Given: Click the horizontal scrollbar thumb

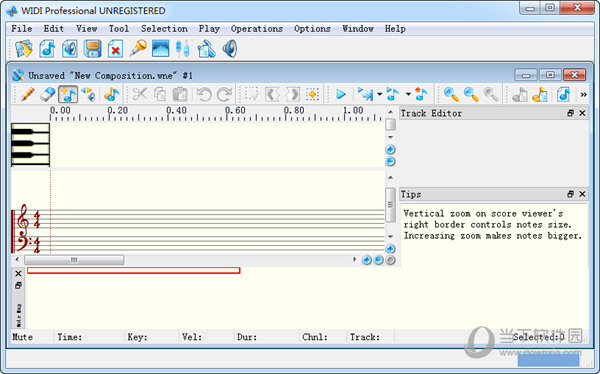Looking at the screenshot, I should click(x=74, y=260).
